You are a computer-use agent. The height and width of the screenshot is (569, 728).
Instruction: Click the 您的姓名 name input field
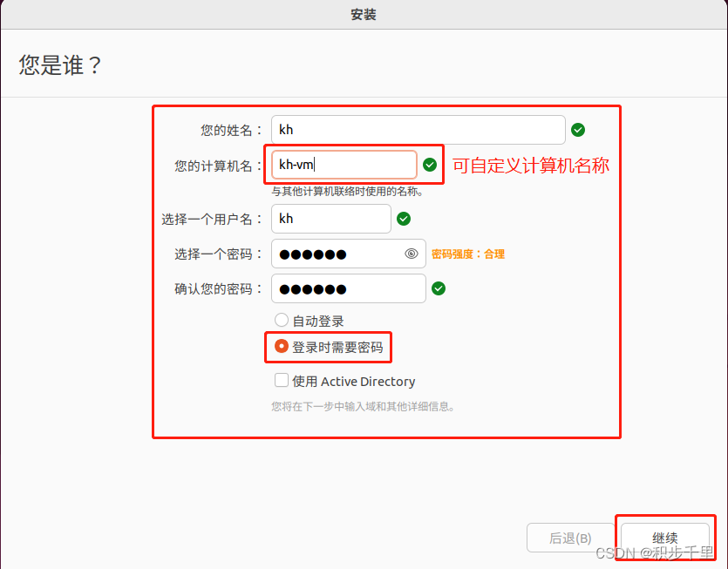point(418,130)
